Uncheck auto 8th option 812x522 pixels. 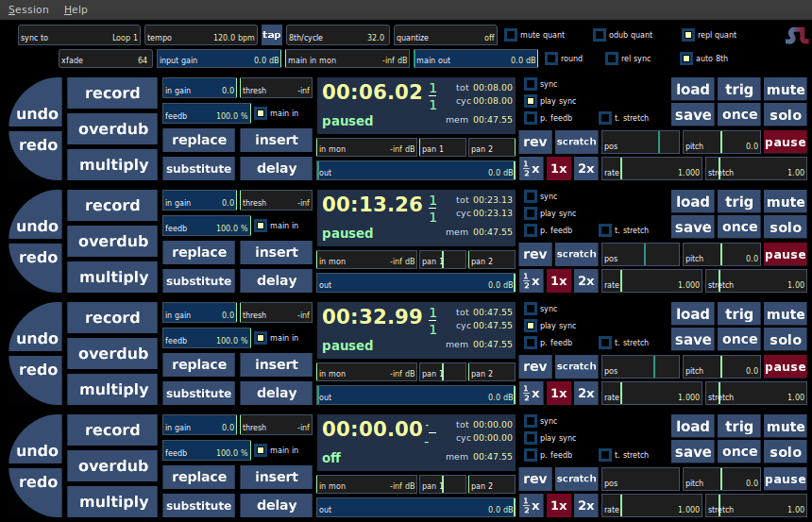pos(686,59)
